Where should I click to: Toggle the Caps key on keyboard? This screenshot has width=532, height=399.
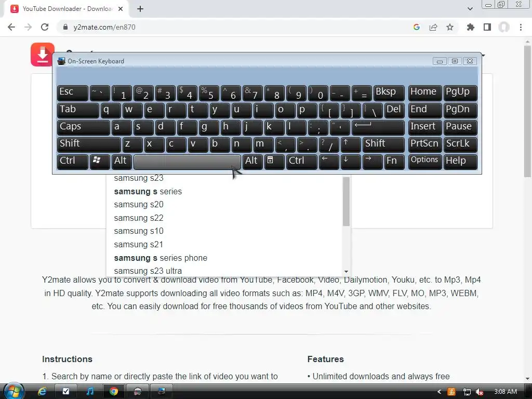click(84, 127)
